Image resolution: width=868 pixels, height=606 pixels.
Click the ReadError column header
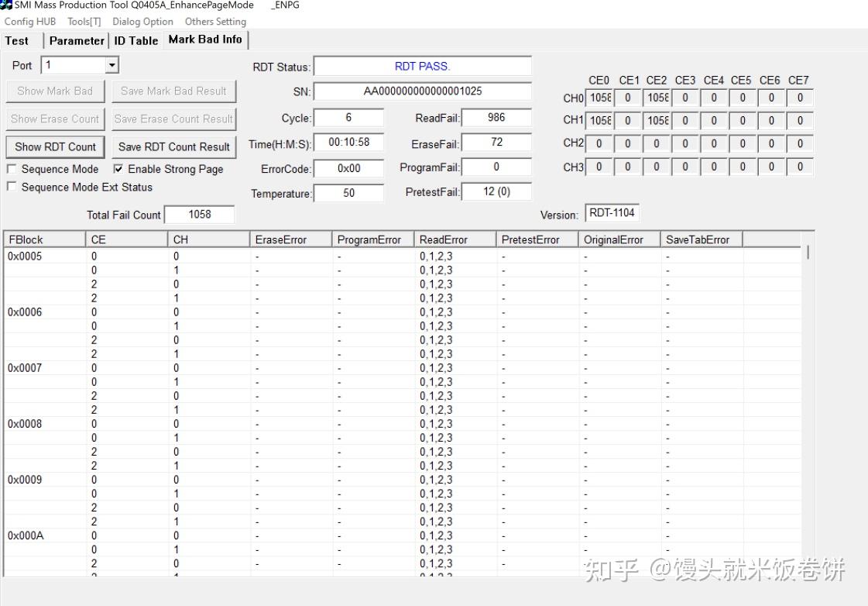point(455,240)
